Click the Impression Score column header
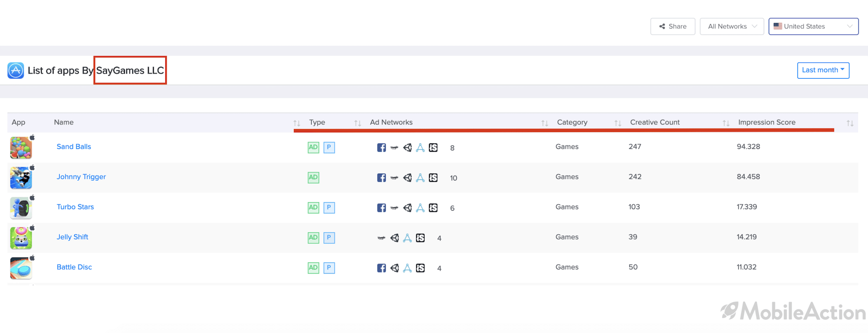Viewport: 868px width, 333px height. point(767,122)
